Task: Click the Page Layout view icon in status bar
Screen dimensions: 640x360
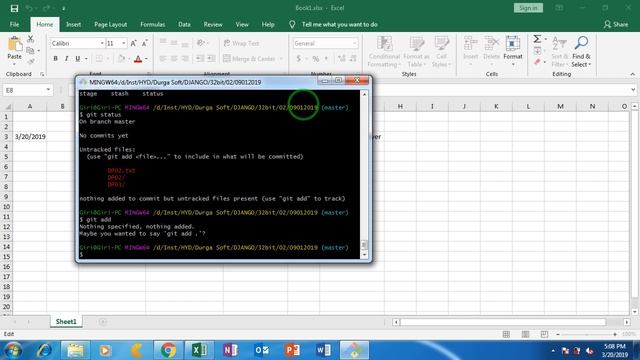Action: [x=525, y=334]
